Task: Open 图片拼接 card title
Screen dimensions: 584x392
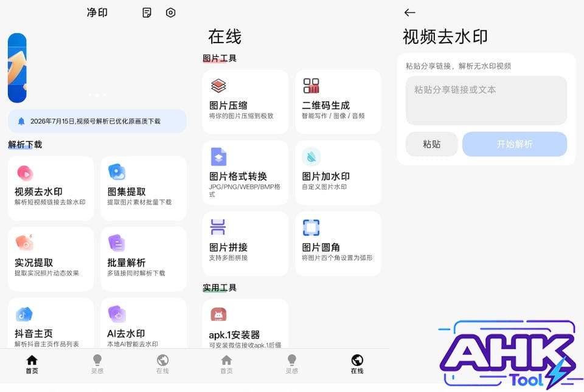Action: click(228, 247)
